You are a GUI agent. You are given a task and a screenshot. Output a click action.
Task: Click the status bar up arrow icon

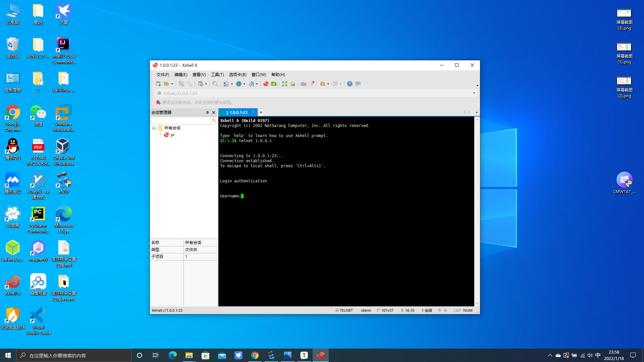(439, 310)
